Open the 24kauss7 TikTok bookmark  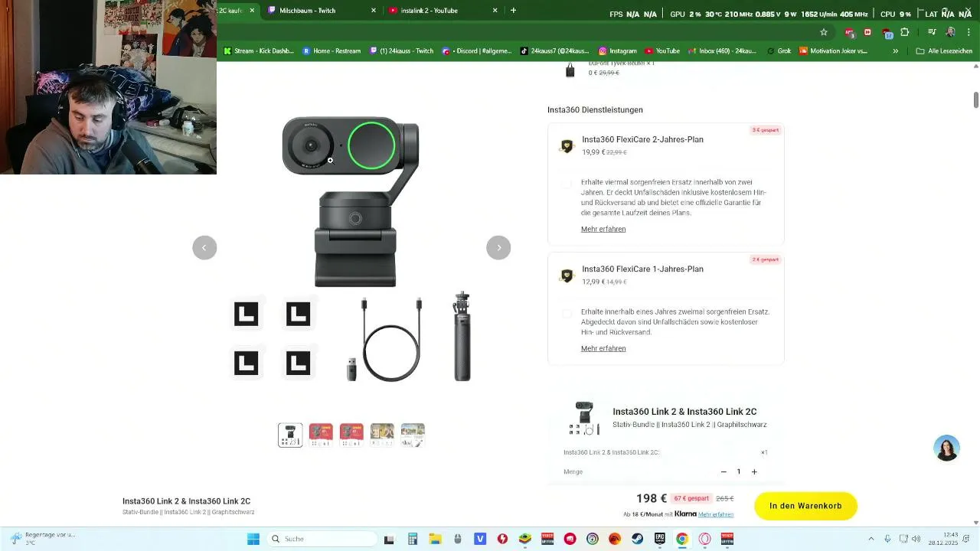click(554, 51)
